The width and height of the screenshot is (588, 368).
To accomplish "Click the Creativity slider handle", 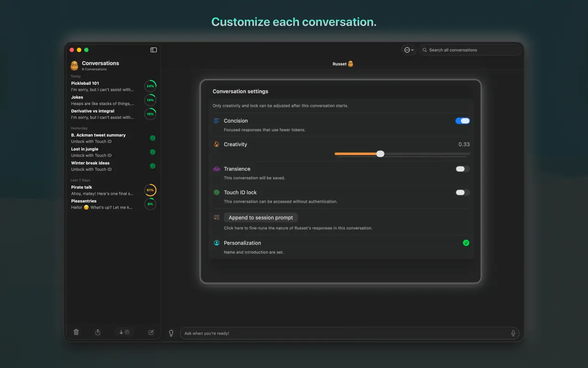I will tap(380, 154).
